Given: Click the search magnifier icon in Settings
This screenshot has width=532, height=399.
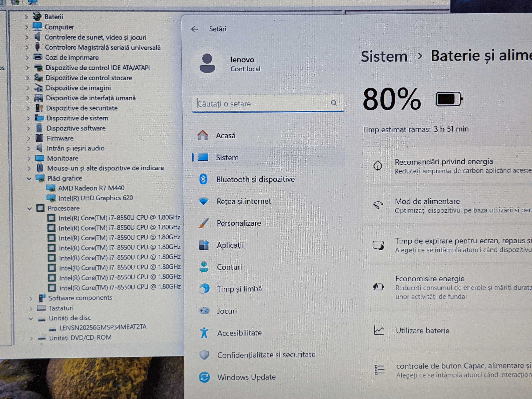Looking at the screenshot, I should pos(334,103).
